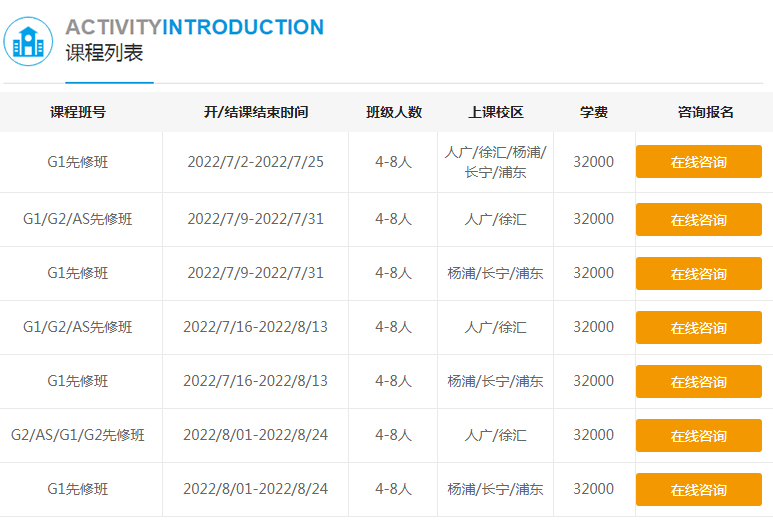773x527 pixels.
Task: Click 在线咨询 for G1/G2/AS先修班 starting 2022/7/9
Action: 698,220
